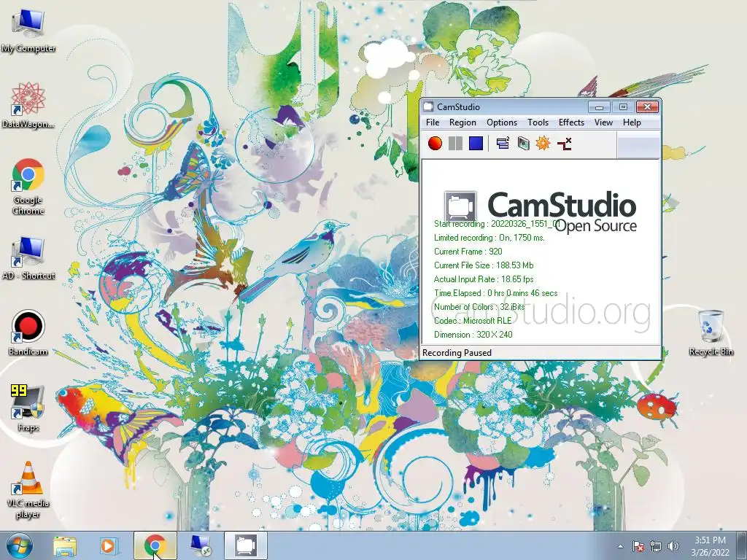Click the 'Codec : Microsoft RLE' line

[473, 321]
